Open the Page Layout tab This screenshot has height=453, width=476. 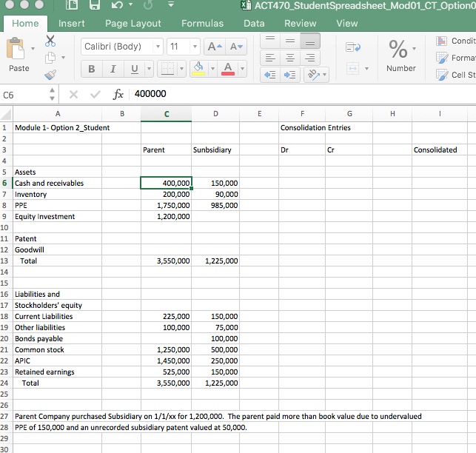point(133,24)
